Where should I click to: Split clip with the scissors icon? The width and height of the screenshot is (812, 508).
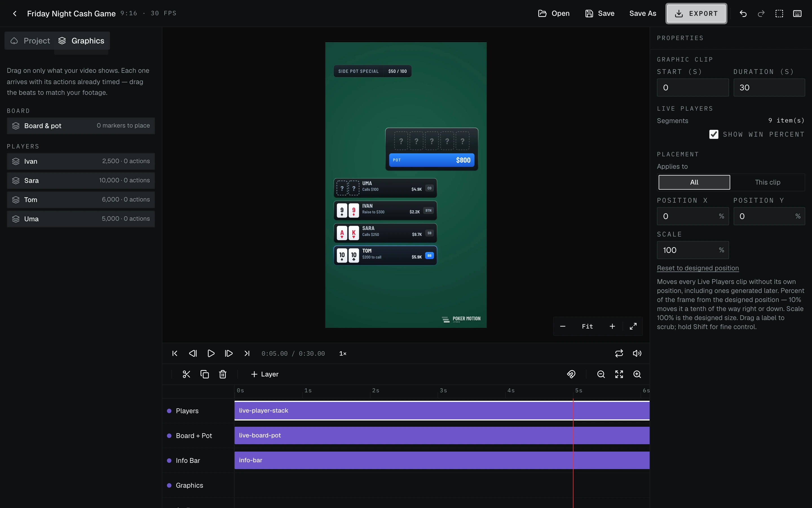186,374
